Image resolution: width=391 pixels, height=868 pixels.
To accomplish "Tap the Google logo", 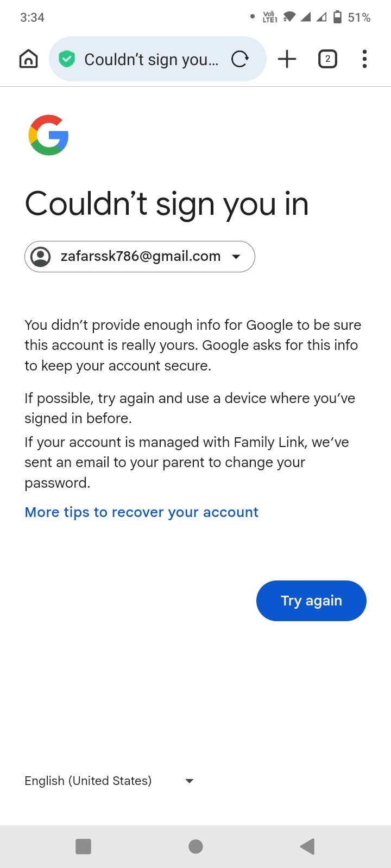I will (x=48, y=135).
